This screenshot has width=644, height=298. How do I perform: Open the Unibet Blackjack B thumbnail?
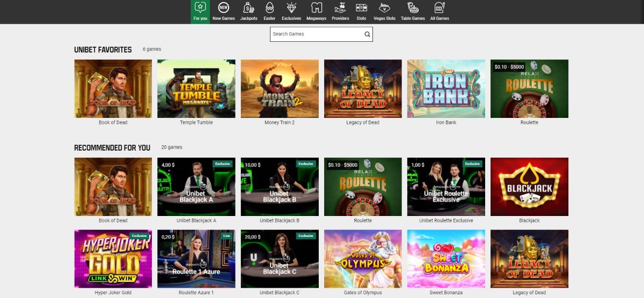[x=280, y=187]
